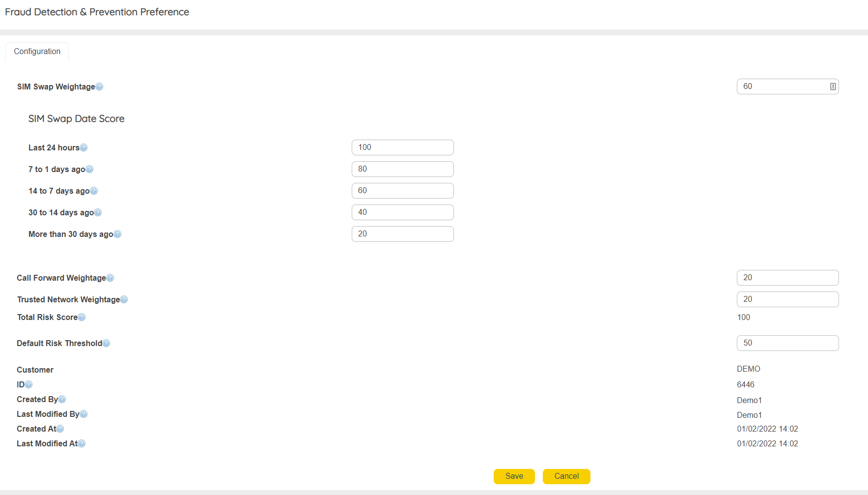This screenshot has height=495, width=868.
Task: Click Call Forward Weightage help icon
Action: coord(110,278)
